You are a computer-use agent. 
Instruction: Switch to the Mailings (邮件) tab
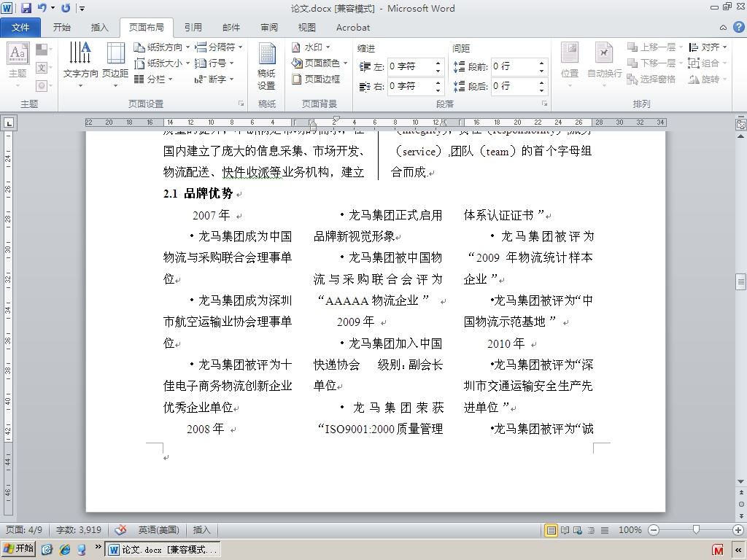point(231,28)
